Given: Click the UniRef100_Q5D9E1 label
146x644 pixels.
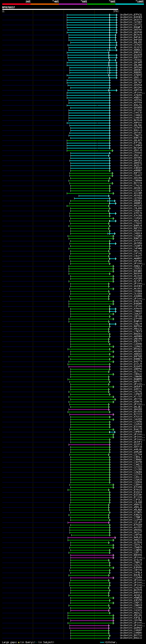Looking at the screenshot, I should [x=131, y=201].
